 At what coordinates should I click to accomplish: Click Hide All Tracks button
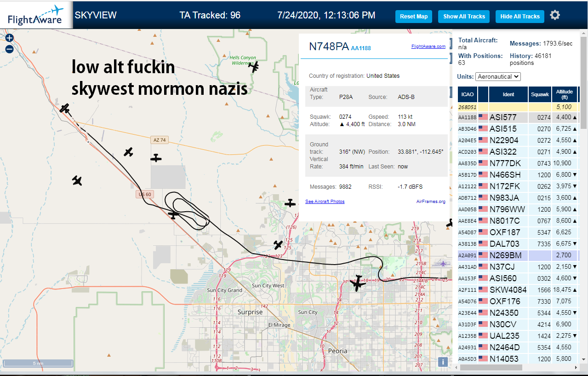[x=520, y=17]
